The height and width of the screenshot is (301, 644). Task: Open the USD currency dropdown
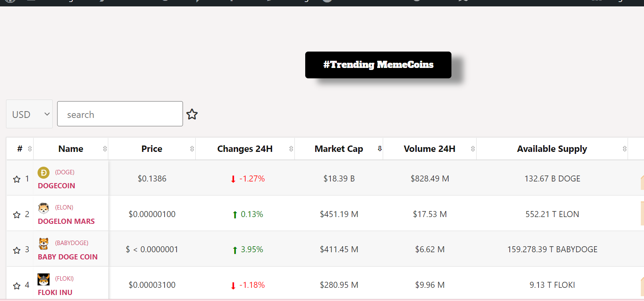pos(29,114)
